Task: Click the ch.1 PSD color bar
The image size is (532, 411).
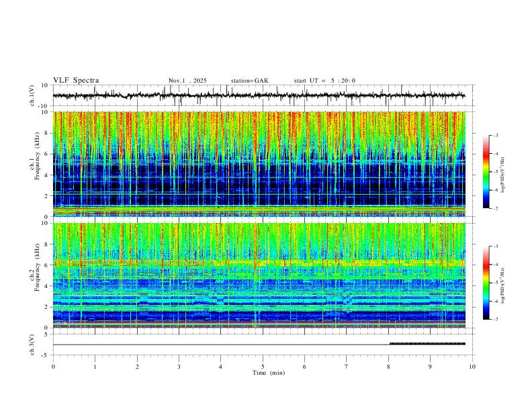Action: coord(486,172)
